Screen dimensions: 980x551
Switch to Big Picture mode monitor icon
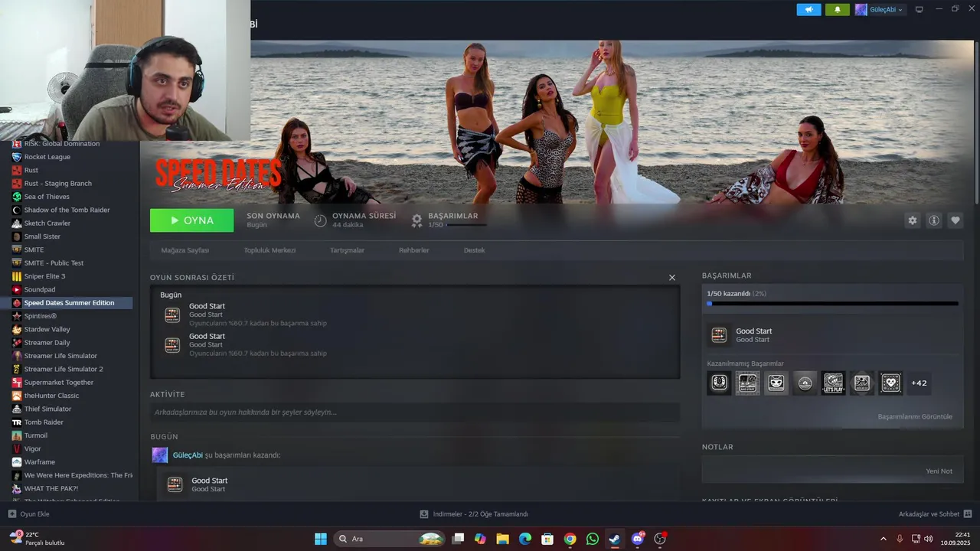(920, 10)
